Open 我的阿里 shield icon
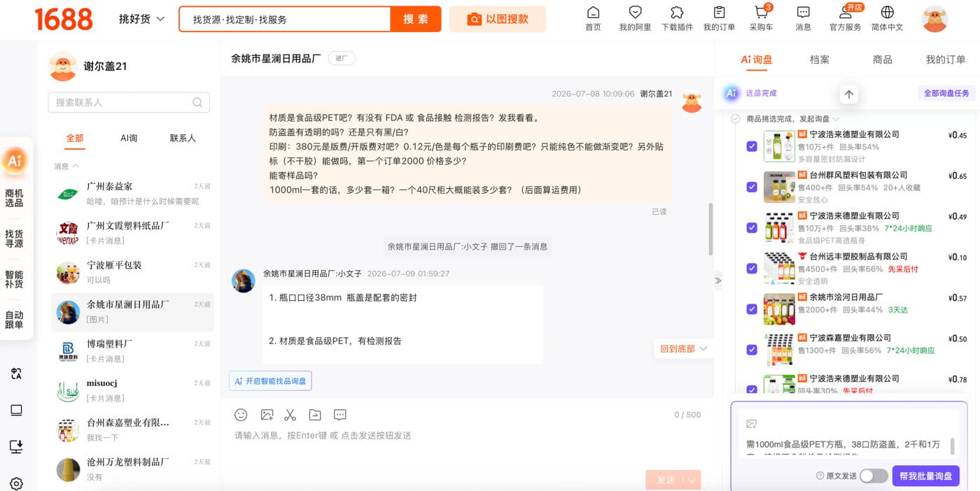 [x=635, y=13]
